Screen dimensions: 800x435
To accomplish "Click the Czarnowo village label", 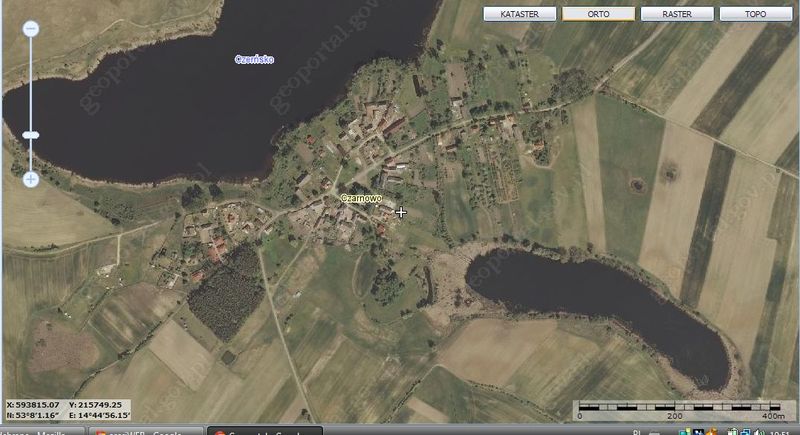I will tap(362, 198).
